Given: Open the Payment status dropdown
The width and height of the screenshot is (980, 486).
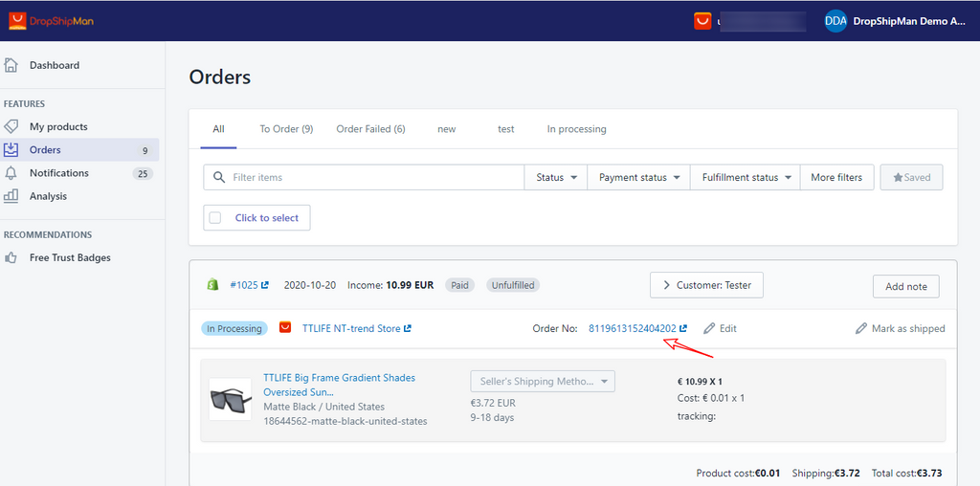Looking at the screenshot, I should (x=638, y=177).
